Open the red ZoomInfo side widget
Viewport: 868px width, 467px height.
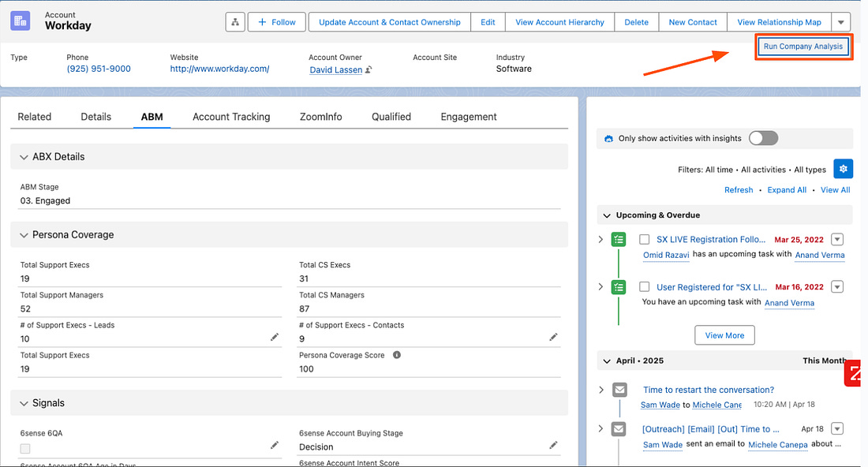[853, 373]
